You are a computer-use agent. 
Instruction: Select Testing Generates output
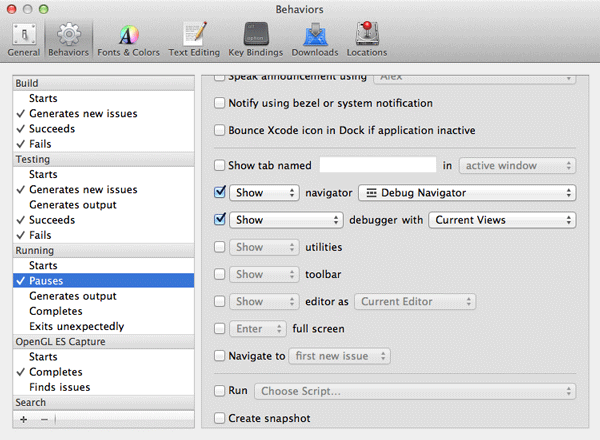coord(103,205)
